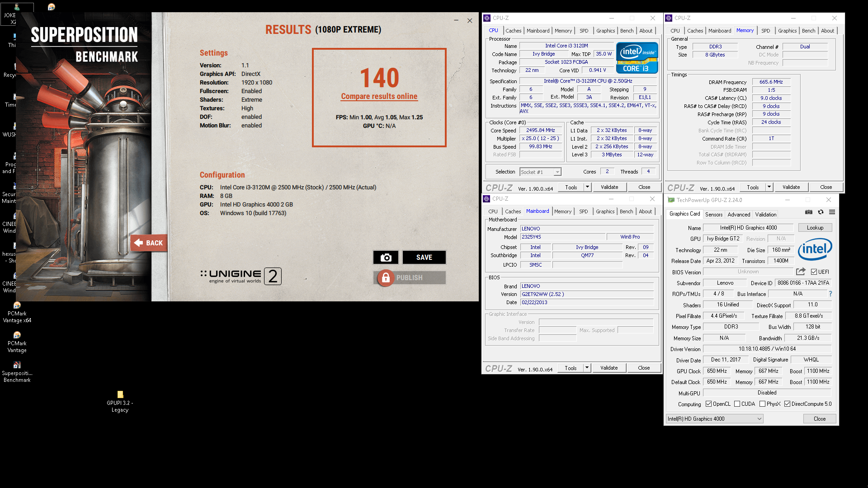Screen dimensions: 868x488
Task: Save the Superposition benchmark results
Action: click(424, 257)
